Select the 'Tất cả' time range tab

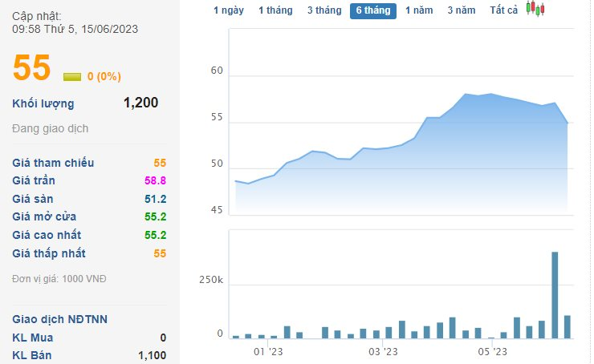click(503, 10)
